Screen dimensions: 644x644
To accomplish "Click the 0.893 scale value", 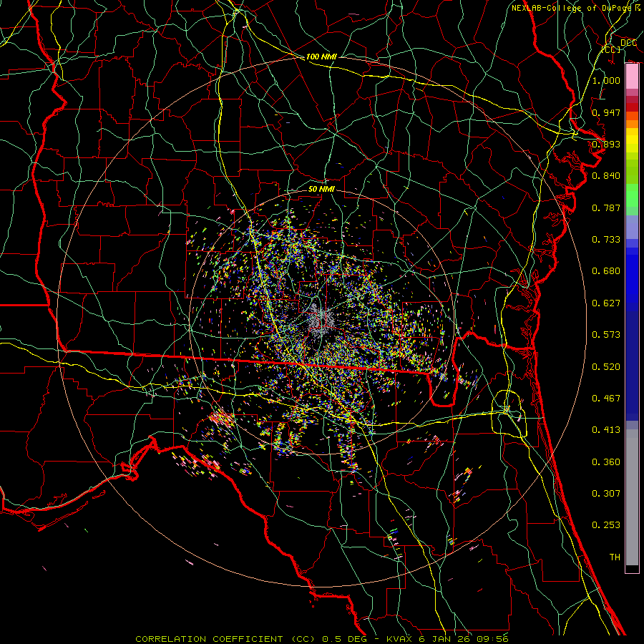I will pos(606,144).
